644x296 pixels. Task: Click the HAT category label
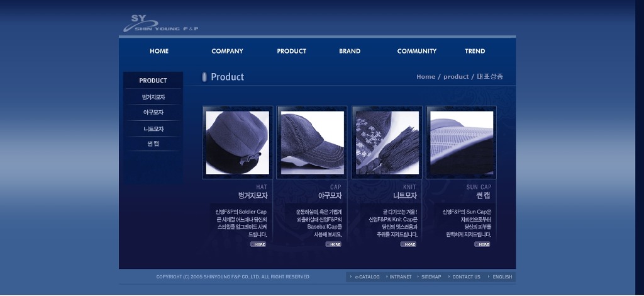tap(262, 187)
